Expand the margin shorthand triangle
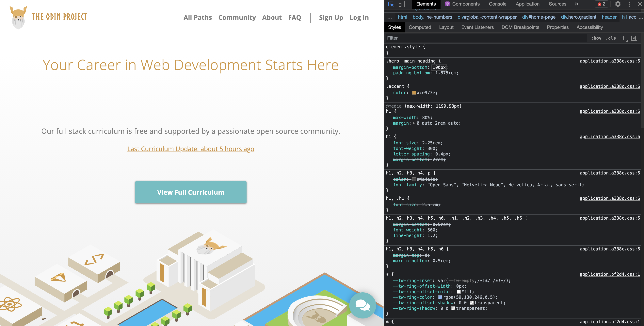Viewport: 644px width, 326px height. click(414, 123)
